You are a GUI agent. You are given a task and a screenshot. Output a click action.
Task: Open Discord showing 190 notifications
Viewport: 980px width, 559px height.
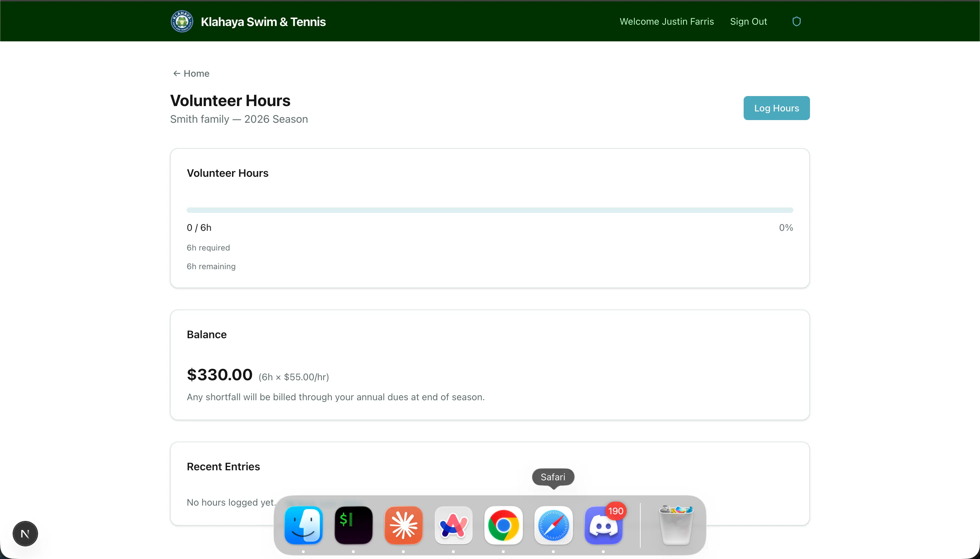tap(603, 526)
